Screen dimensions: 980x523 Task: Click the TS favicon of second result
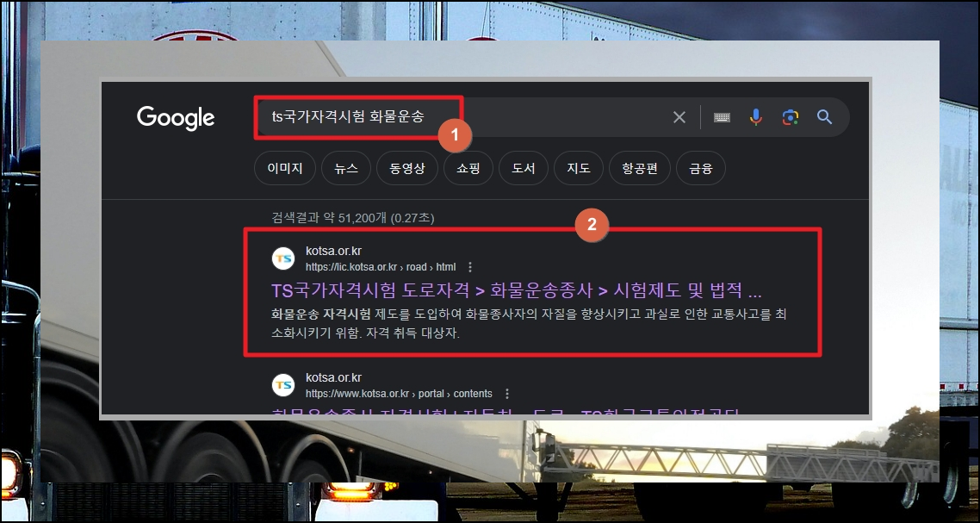click(283, 385)
